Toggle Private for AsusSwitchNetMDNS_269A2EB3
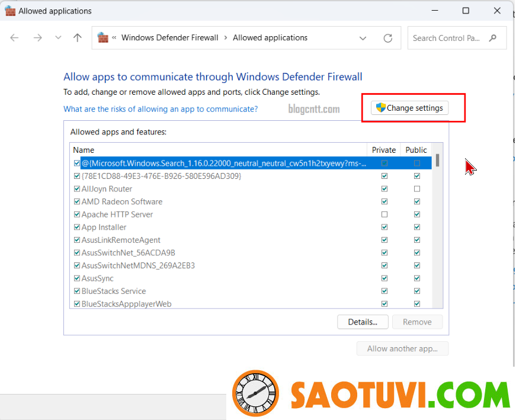Image resolution: width=516 pixels, height=420 pixels. pos(384,265)
